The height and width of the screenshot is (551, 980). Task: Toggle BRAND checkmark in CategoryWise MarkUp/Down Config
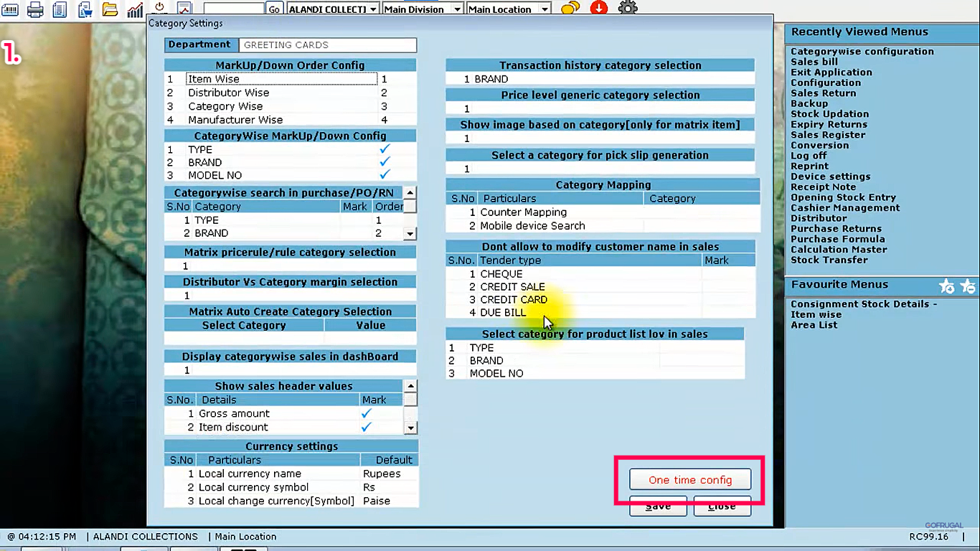click(385, 162)
